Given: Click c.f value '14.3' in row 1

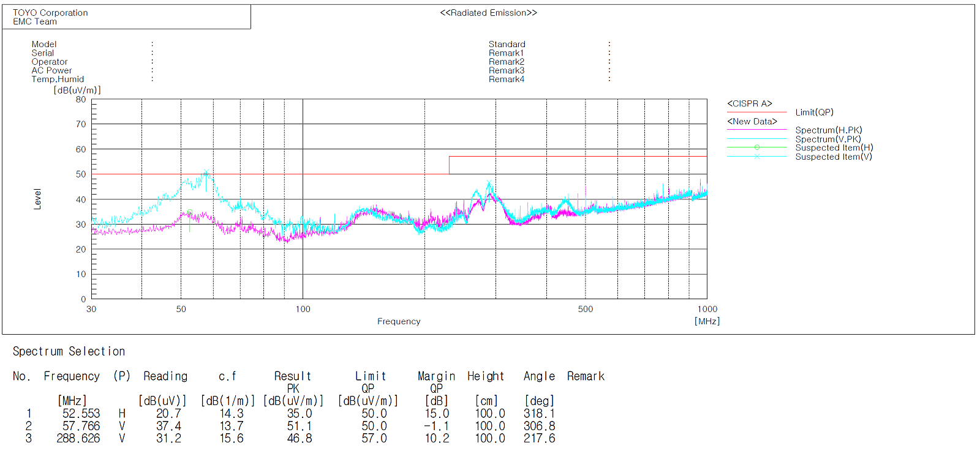Looking at the screenshot, I should [232, 414].
